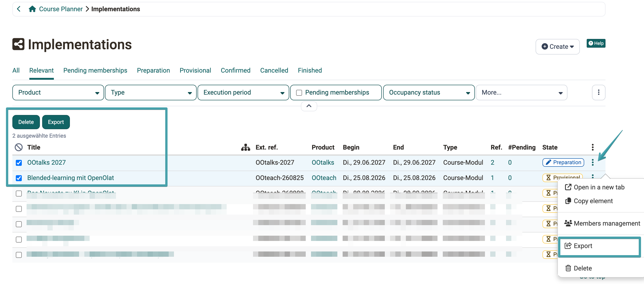
Task: Sort by the Begin column header
Action: 351,147
